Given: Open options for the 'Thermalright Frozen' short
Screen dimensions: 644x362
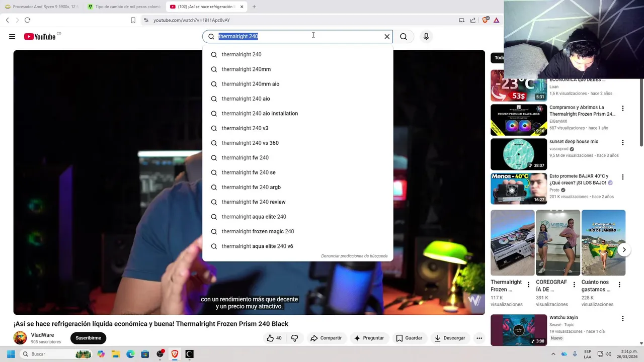Looking at the screenshot, I should click(528, 285).
